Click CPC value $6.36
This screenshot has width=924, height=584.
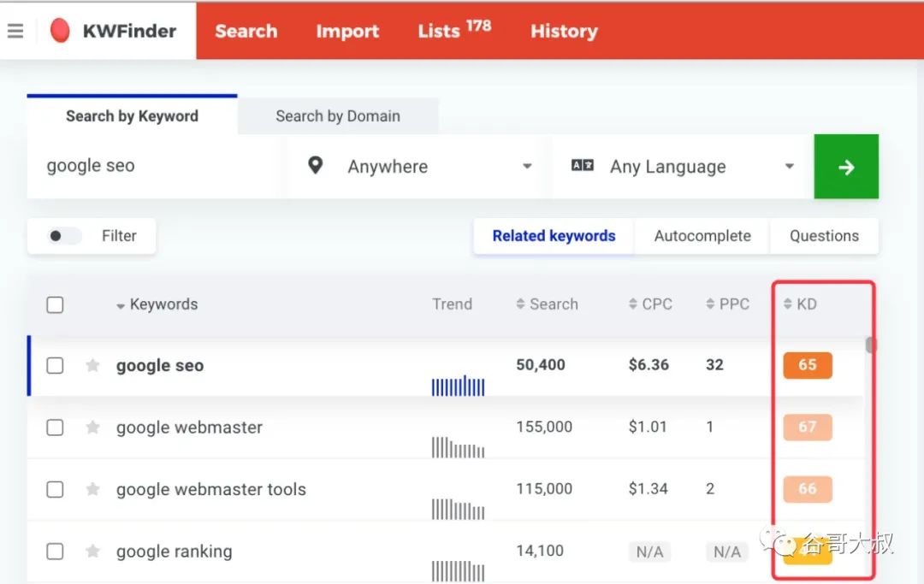tap(649, 365)
